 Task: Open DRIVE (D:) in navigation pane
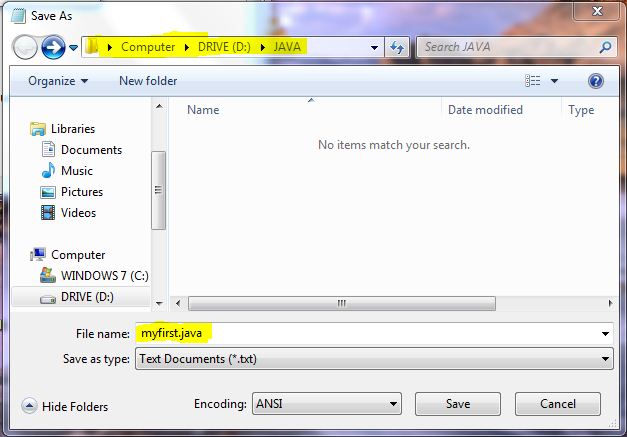[x=87, y=297]
